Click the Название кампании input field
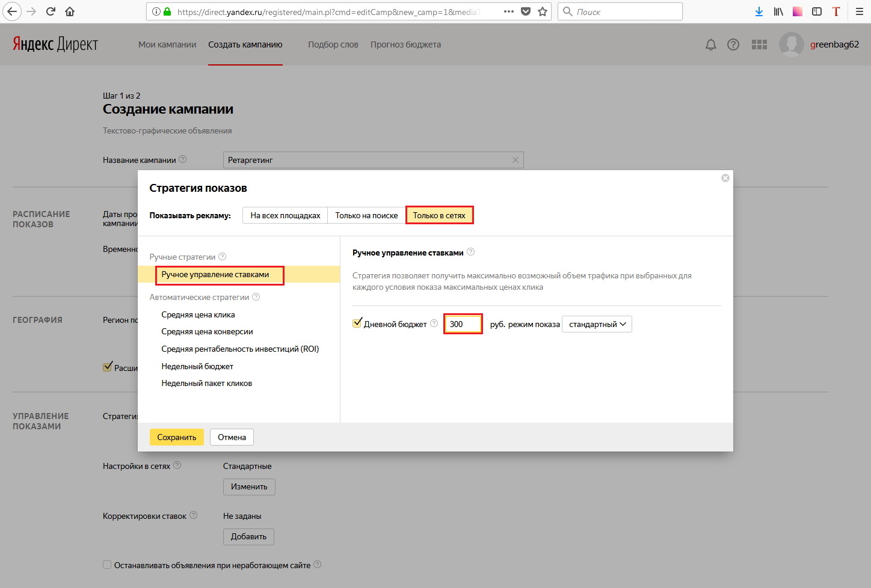Viewport: 871px width, 588px height. 373,160
